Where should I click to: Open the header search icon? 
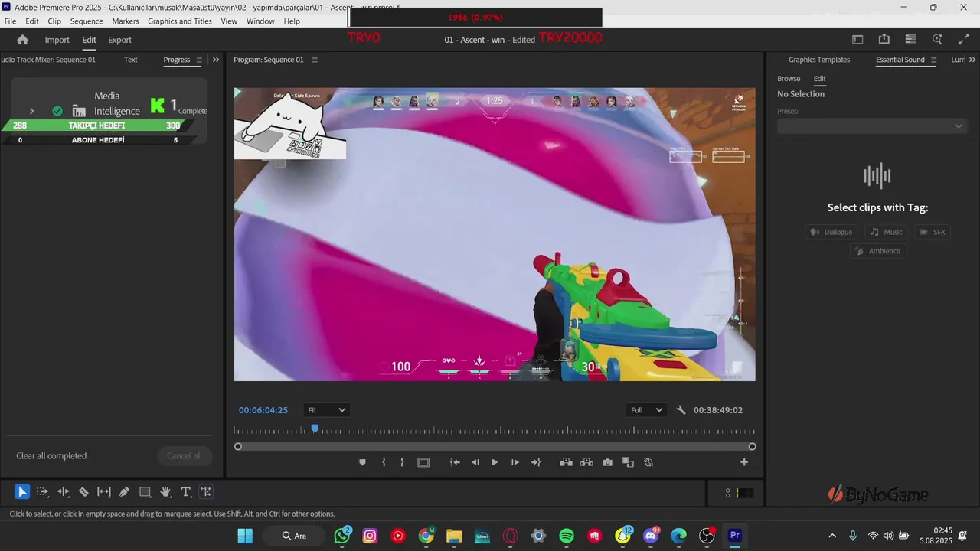[937, 40]
